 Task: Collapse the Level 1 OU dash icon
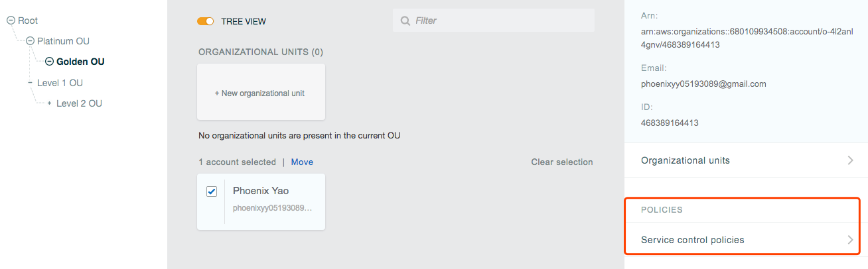click(x=30, y=83)
